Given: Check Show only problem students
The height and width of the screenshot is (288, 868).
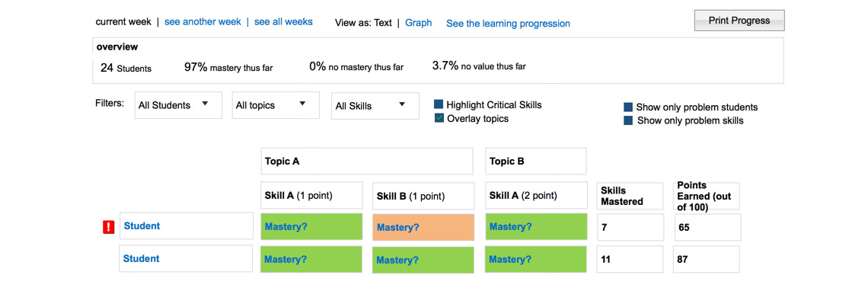Looking at the screenshot, I should coord(628,107).
